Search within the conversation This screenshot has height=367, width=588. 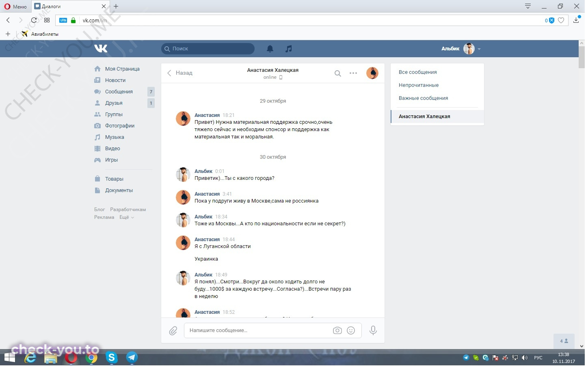tap(338, 73)
